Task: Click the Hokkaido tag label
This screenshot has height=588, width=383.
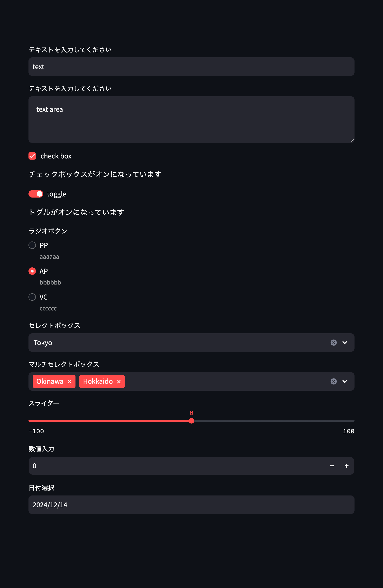Action: [x=98, y=381]
